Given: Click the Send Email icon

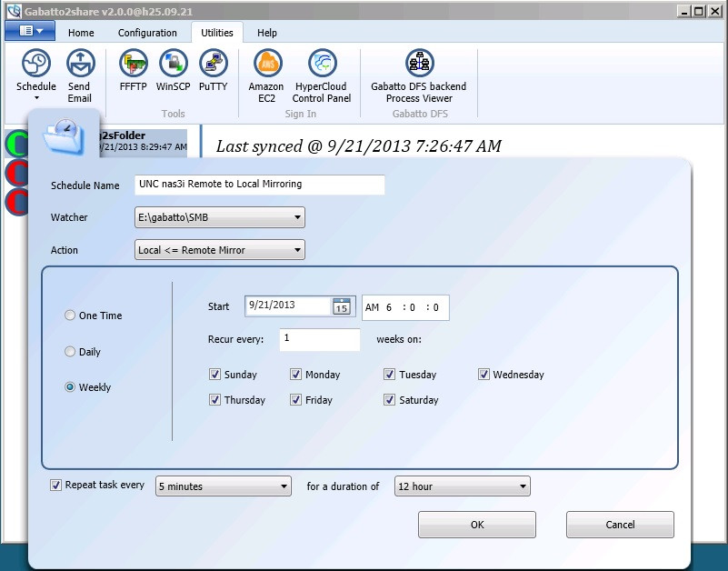Looking at the screenshot, I should (x=80, y=63).
